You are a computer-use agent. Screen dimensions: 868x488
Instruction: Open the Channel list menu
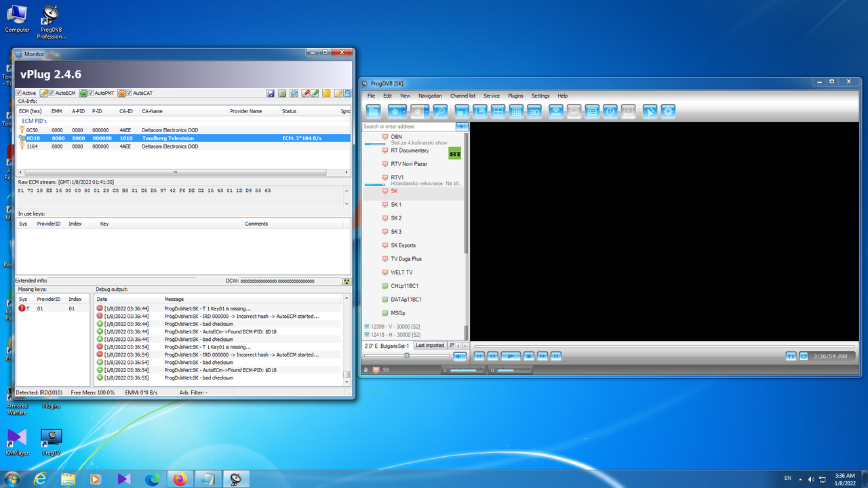pyautogui.click(x=462, y=96)
